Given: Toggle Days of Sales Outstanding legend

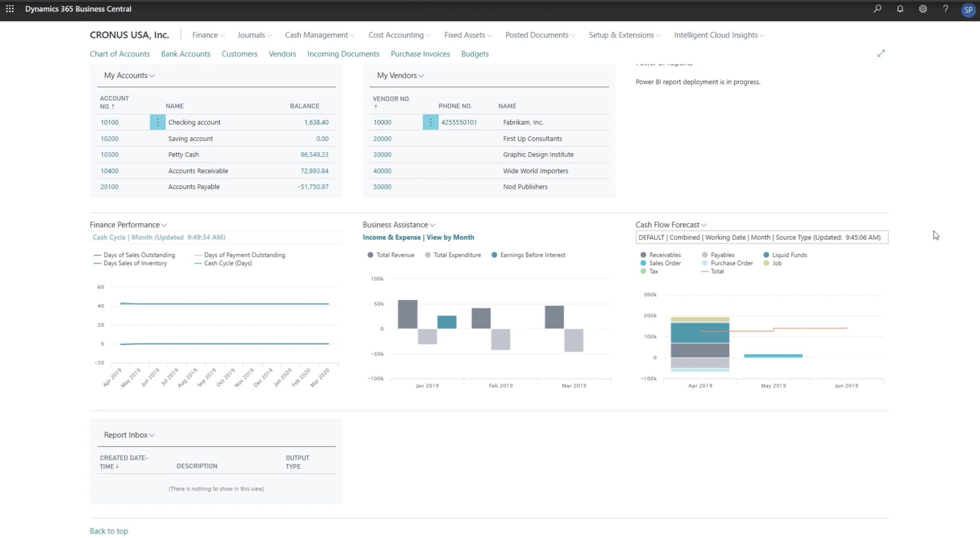Looking at the screenshot, I should pos(134,255).
